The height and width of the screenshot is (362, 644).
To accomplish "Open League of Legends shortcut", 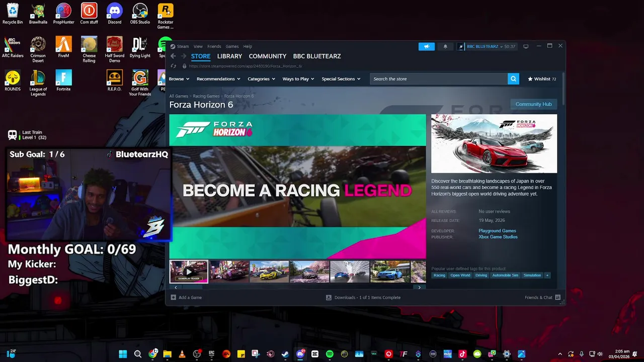I will (38, 83).
